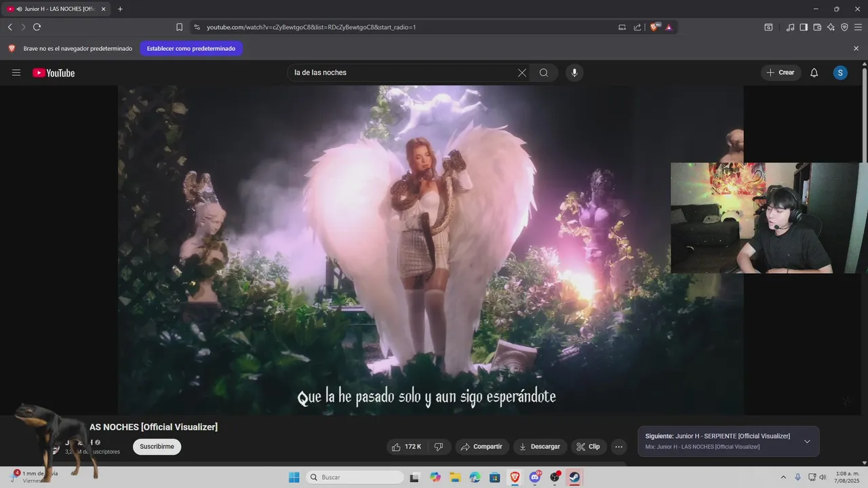Go forward in the browser
This screenshot has height=488, width=868.
(x=23, y=27)
